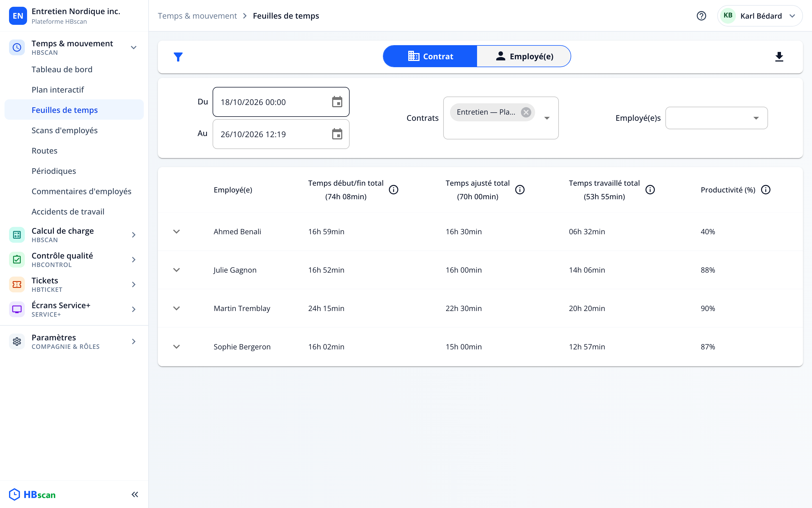Click the Au date input field
812x508 pixels.
coord(281,134)
